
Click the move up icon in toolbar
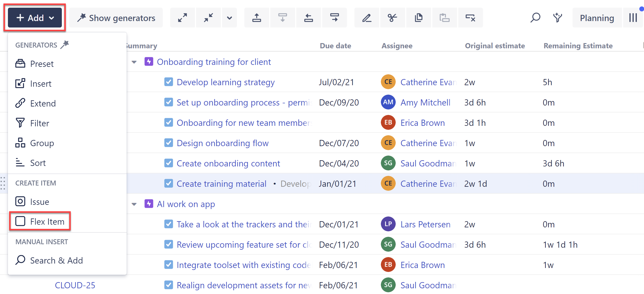(256, 18)
